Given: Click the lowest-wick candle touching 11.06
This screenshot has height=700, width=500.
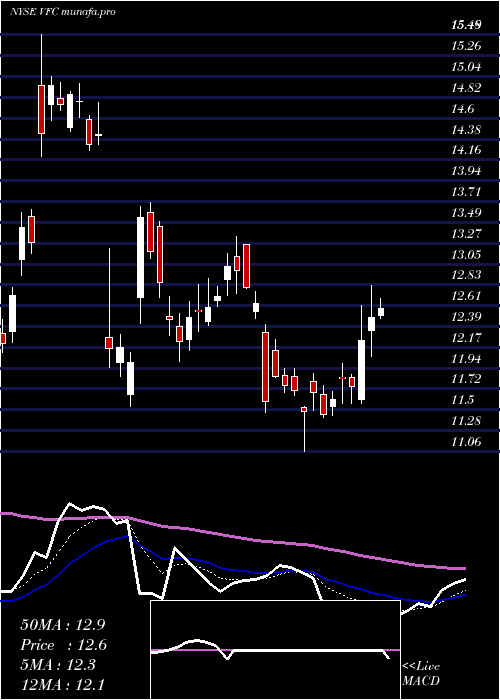Looking at the screenshot, I should tap(304, 429).
